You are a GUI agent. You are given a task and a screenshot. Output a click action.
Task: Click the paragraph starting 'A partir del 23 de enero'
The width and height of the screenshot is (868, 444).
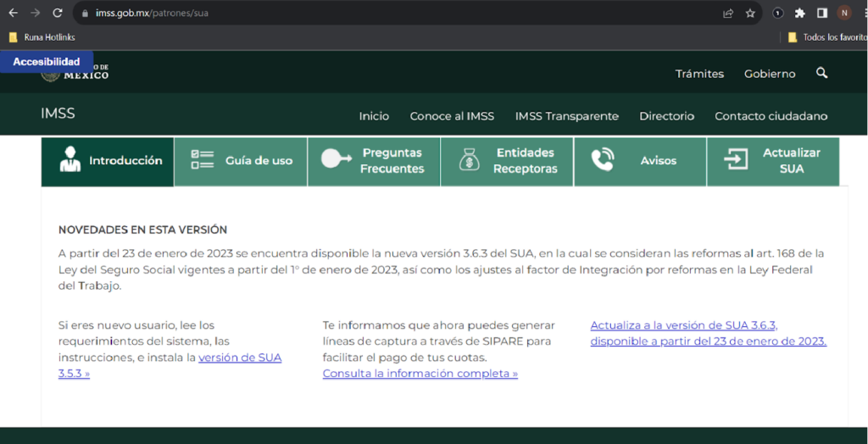coord(441,269)
